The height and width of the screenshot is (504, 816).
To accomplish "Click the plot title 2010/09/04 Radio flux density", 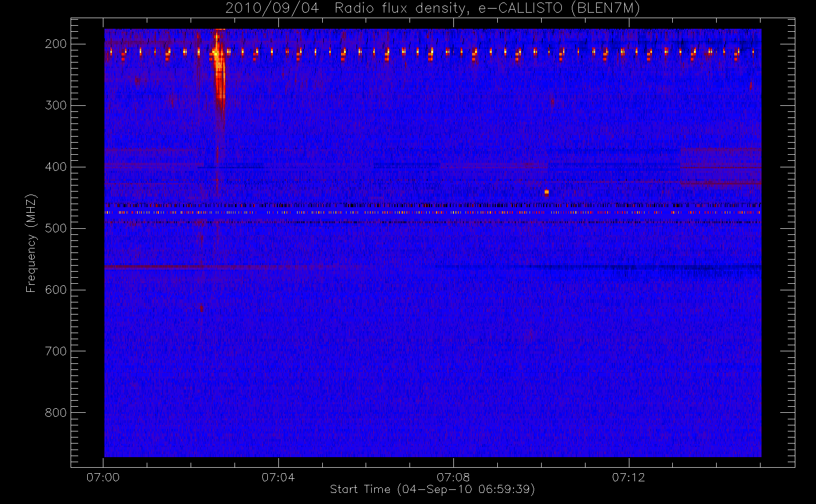I will coord(433,9).
